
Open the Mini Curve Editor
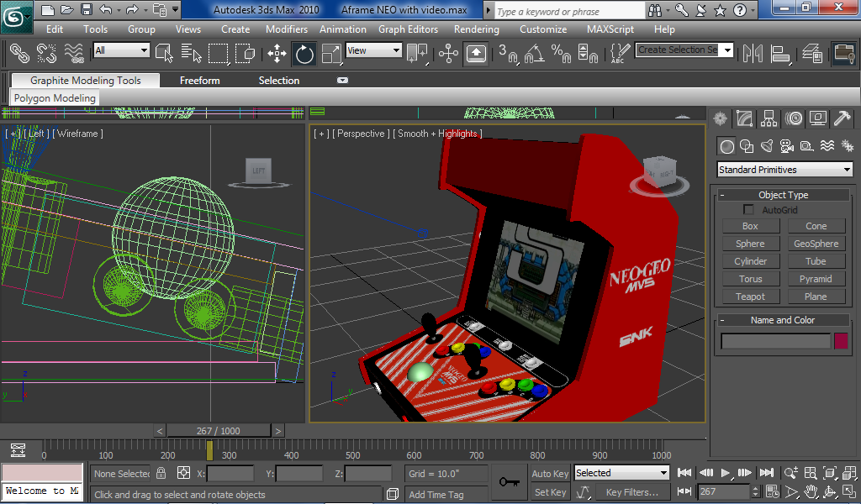(18, 451)
